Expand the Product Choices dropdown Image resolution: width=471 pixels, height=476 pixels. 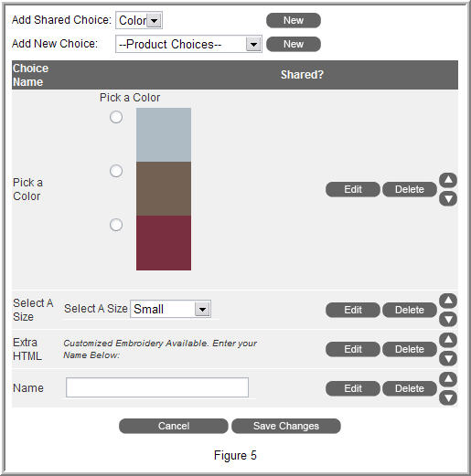188,44
